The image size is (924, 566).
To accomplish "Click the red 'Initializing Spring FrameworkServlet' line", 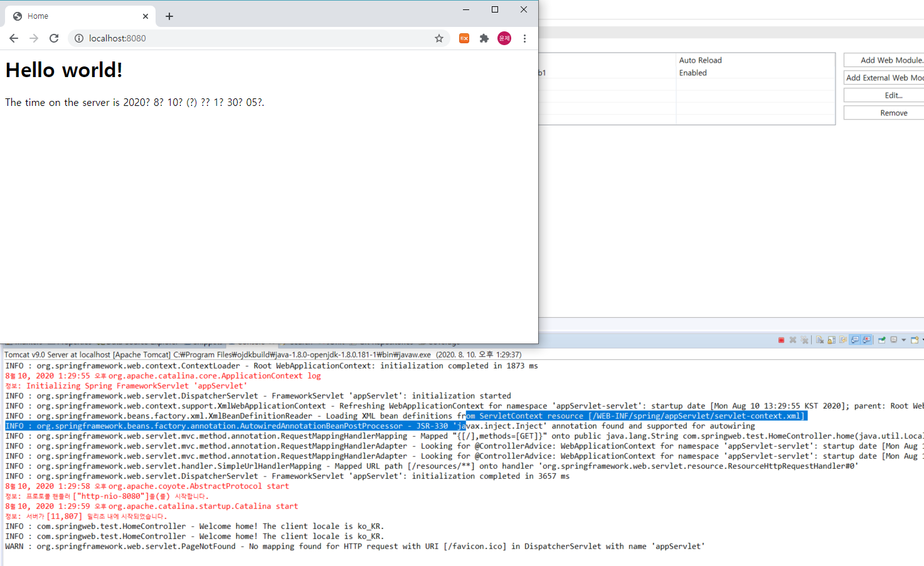I will (x=126, y=386).
